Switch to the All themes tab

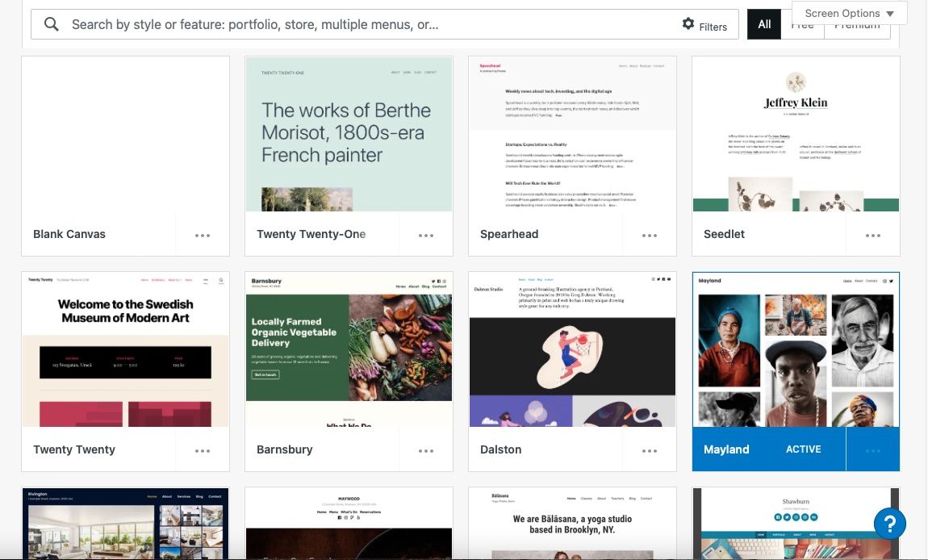764,23
